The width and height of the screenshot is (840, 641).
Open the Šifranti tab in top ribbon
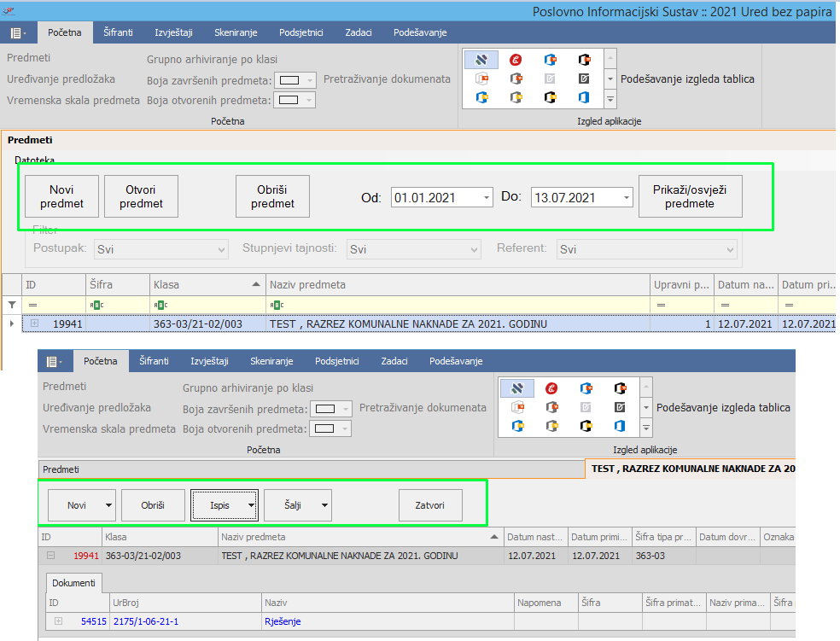[x=118, y=32]
